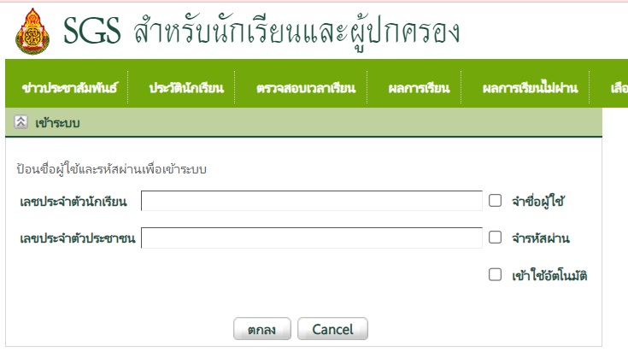Go to ตรวจสอบเวลาเรียน menu item
628x364 pixels.
[305, 87]
